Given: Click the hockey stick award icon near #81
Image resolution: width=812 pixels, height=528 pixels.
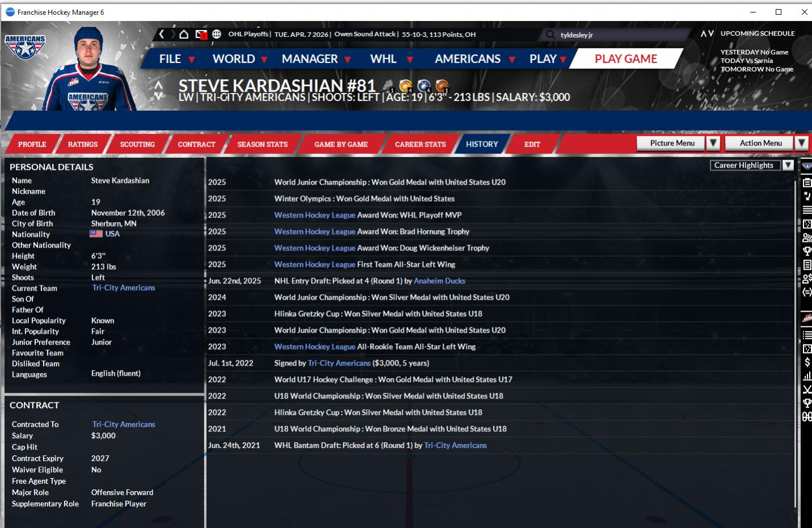Looking at the screenshot, I should (x=388, y=86).
